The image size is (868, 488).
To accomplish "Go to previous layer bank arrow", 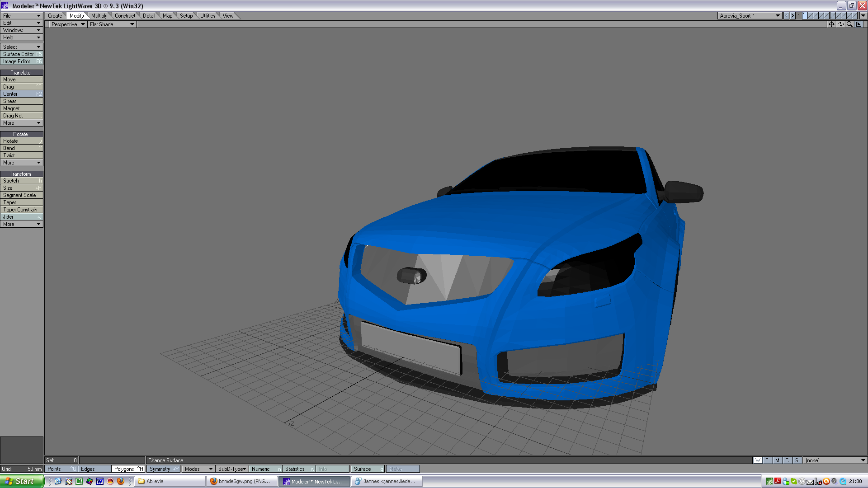I will 786,15.
